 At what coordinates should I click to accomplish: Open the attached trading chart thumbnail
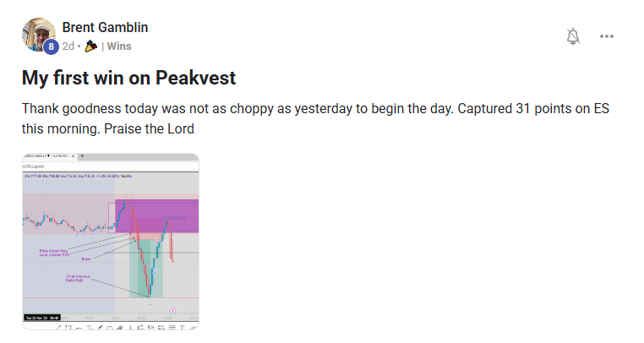click(x=111, y=241)
